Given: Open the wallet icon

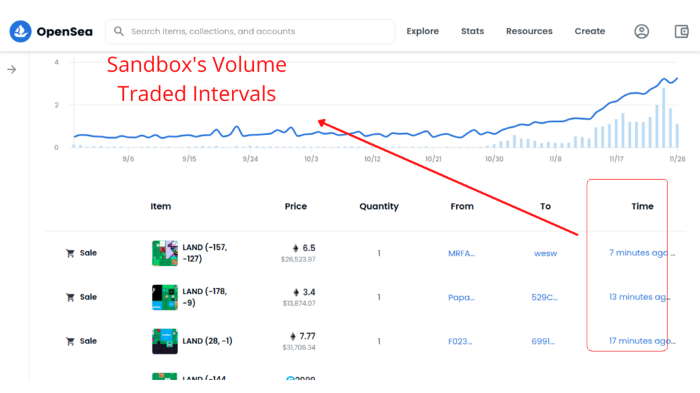Looking at the screenshot, I should tap(681, 31).
